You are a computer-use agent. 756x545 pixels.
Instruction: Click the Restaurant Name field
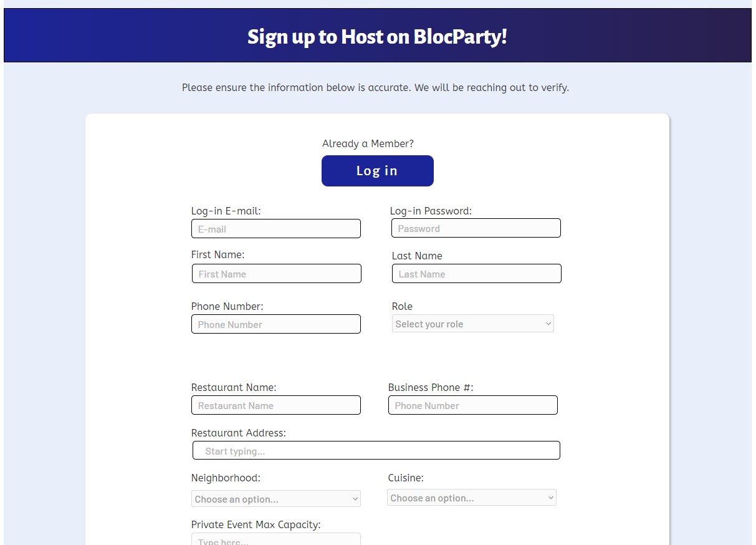tap(276, 405)
